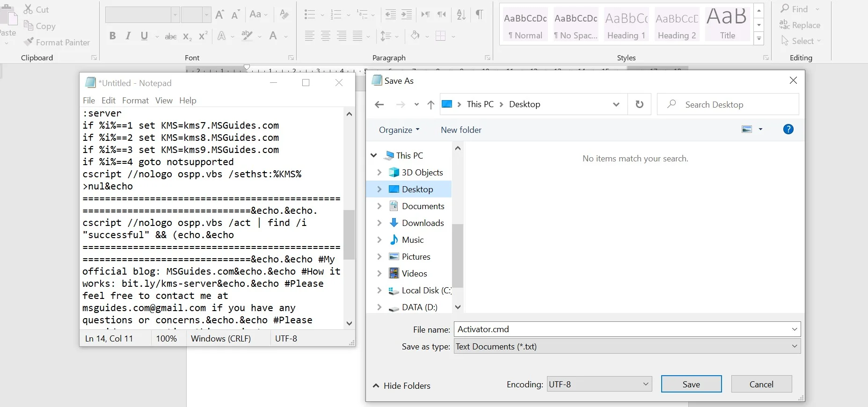This screenshot has width=868, height=407.
Task: Open view options dropdown in Save As
Action: tap(760, 129)
